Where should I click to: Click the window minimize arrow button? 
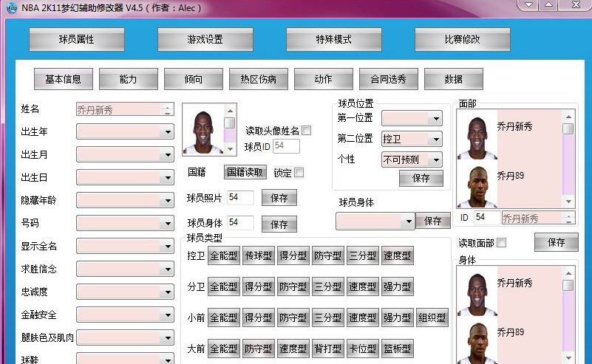tap(528, 5)
